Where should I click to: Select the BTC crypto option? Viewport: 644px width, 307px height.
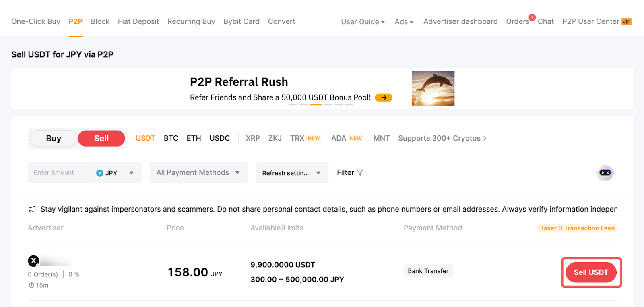171,138
